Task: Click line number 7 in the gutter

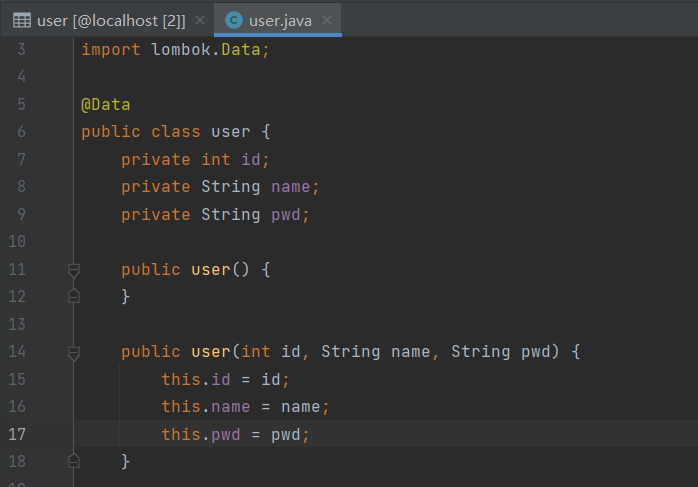Action: (x=21, y=159)
